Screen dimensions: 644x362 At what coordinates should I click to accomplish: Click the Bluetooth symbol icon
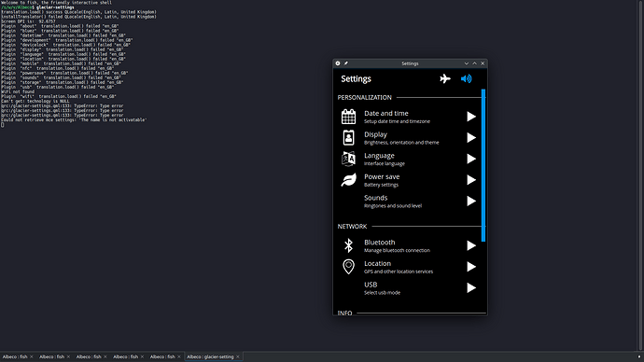pos(348,245)
